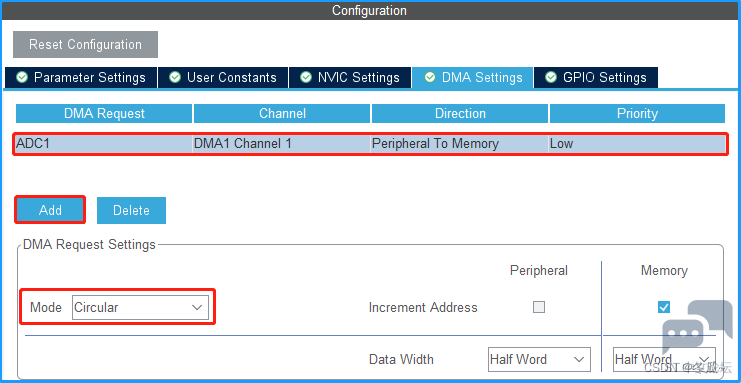Select the ADC1 DMA request cell
Image resolution: width=741 pixels, height=383 pixels.
coord(103,144)
